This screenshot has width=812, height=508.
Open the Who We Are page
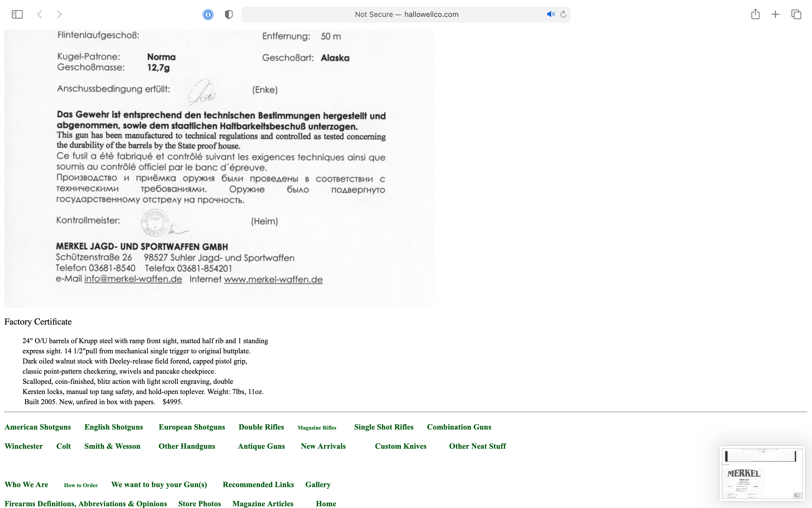pos(26,485)
